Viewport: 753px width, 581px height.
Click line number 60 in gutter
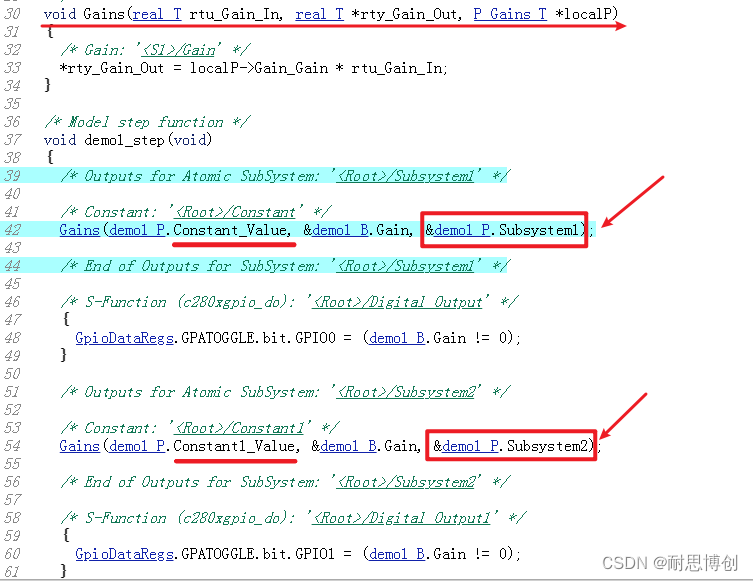point(12,554)
